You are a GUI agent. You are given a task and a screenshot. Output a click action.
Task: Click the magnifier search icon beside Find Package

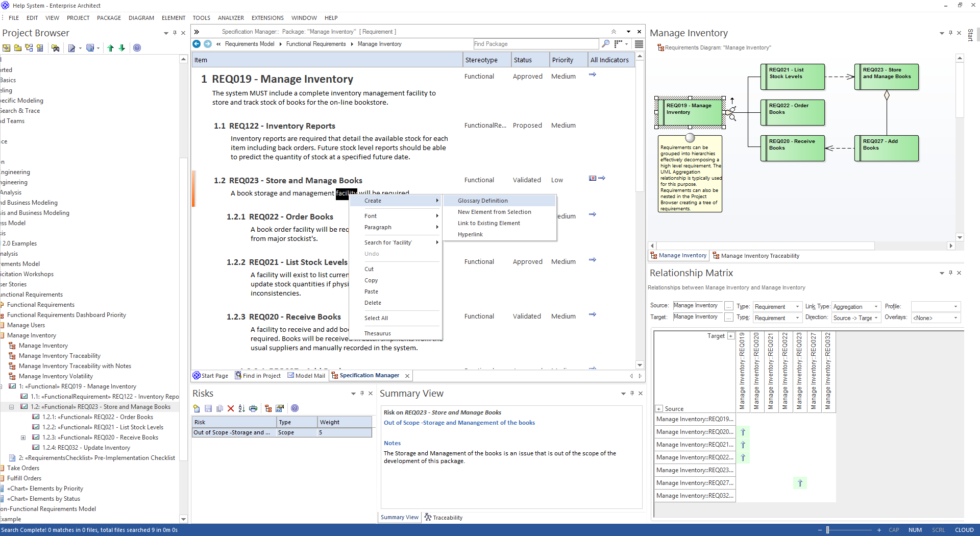(605, 44)
